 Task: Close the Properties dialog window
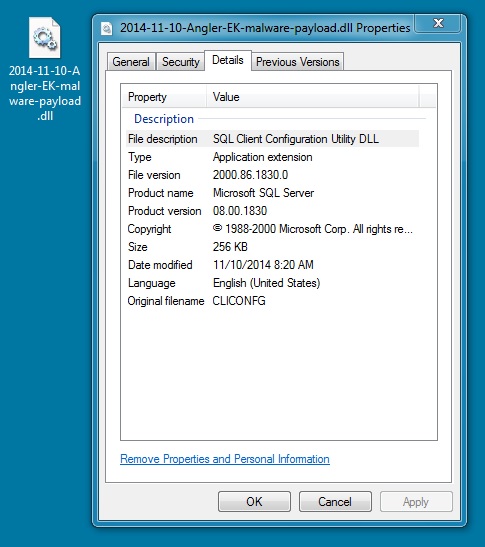pos(438,23)
